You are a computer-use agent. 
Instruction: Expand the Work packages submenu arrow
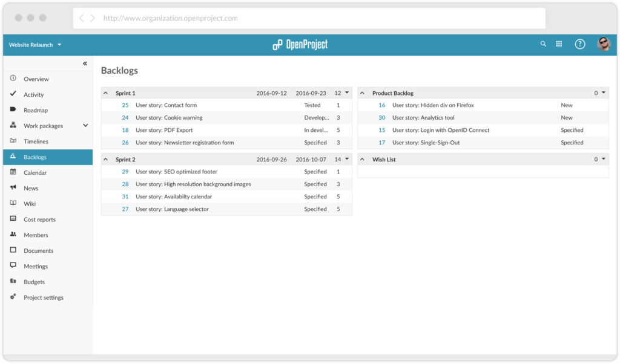tap(85, 126)
